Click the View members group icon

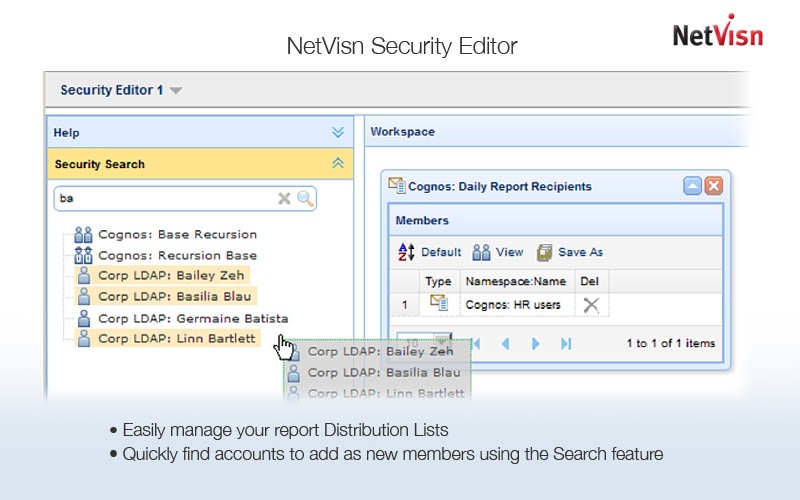481,252
